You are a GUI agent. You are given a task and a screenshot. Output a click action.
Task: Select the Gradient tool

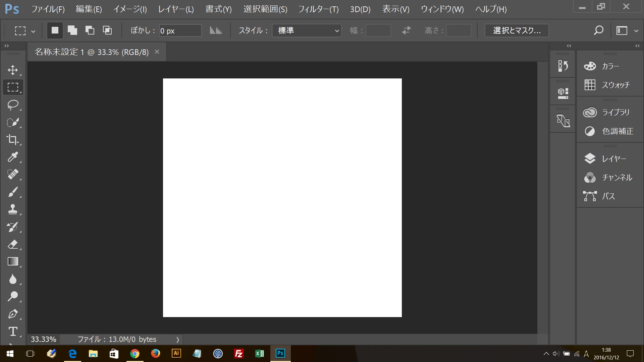coord(13,261)
